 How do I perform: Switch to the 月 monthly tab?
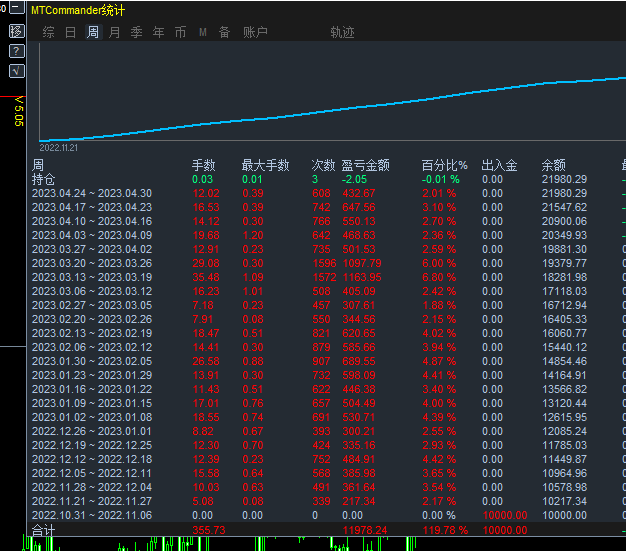[x=115, y=32]
